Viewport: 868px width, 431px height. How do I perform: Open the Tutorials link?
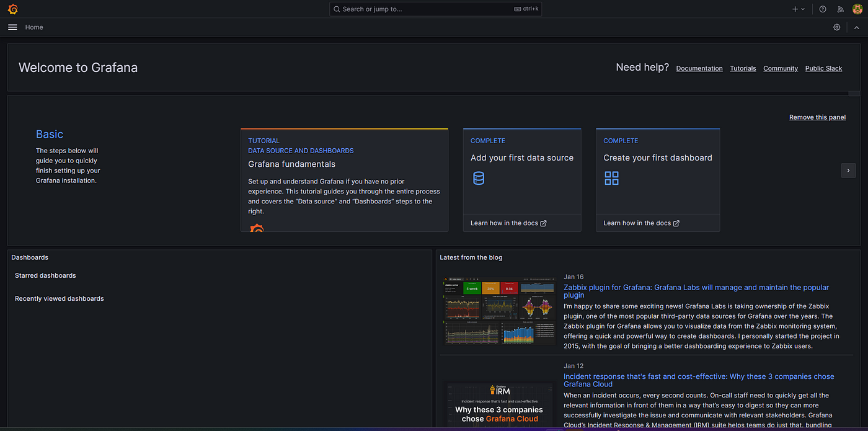(743, 68)
